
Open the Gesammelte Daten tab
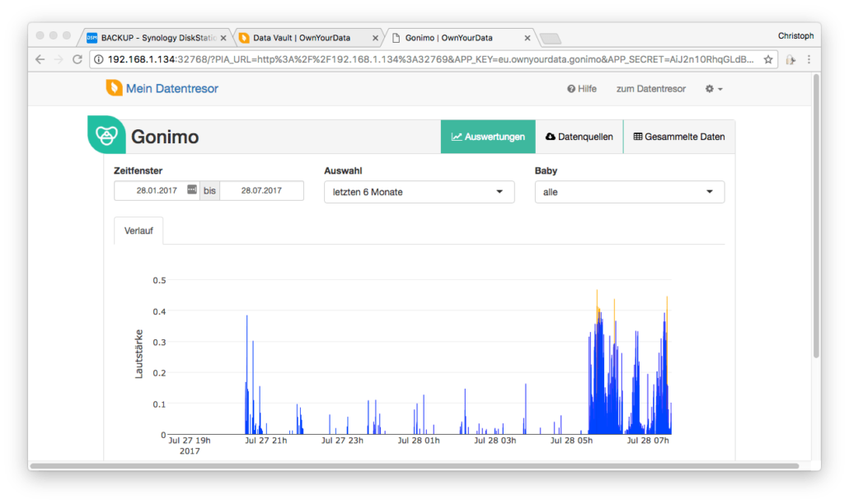[x=678, y=137]
